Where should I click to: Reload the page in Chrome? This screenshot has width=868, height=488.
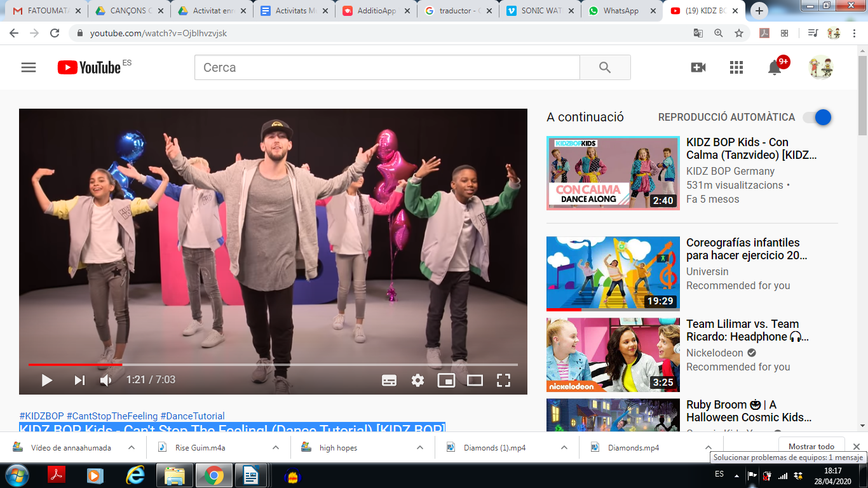point(55,33)
